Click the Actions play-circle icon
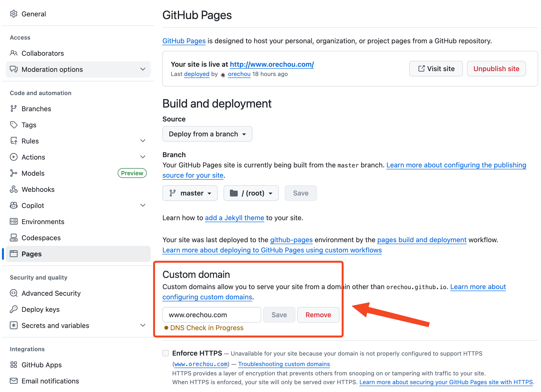Image resolution: width=541 pixels, height=392 pixels. tap(14, 157)
